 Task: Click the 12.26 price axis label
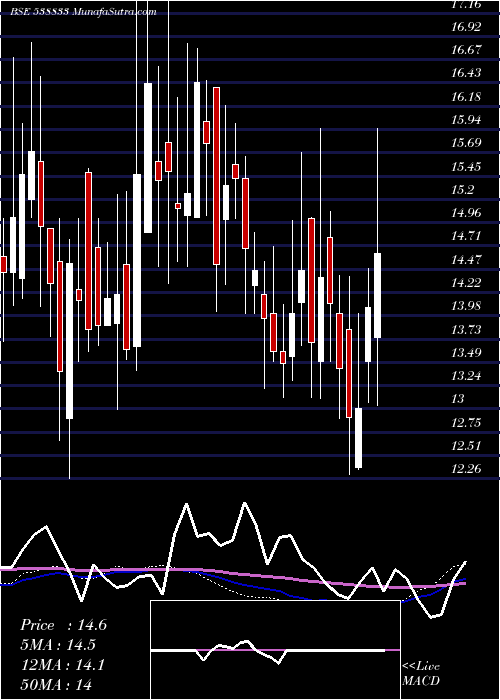[x=466, y=469]
